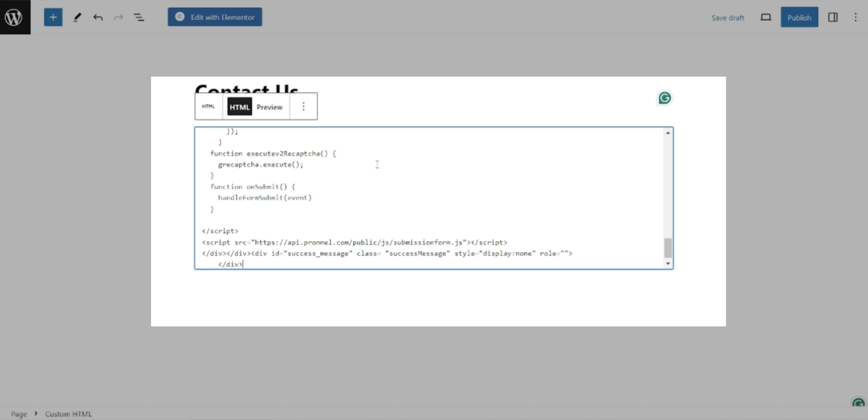Click the standalone closing script tag line
Image resolution: width=868 pixels, height=420 pixels.
[x=220, y=231]
